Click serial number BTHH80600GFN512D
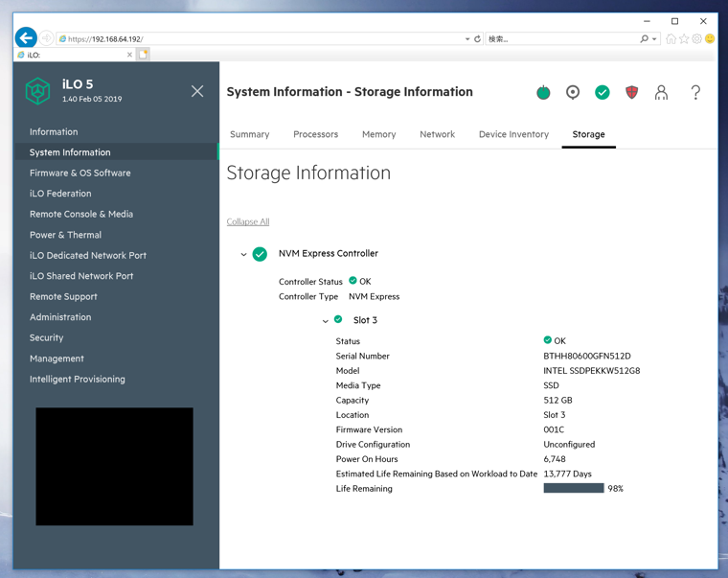Screen dimensions: 728x578 pyautogui.click(x=587, y=356)
